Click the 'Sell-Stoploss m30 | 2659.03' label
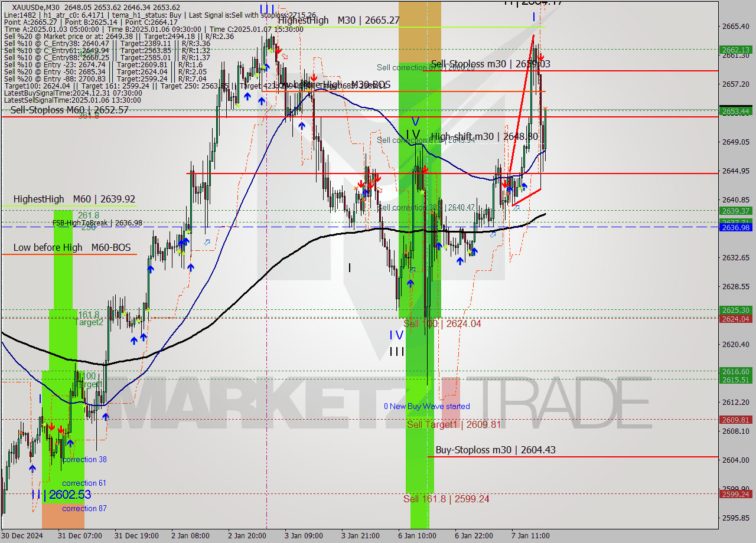 pos(491,64)
